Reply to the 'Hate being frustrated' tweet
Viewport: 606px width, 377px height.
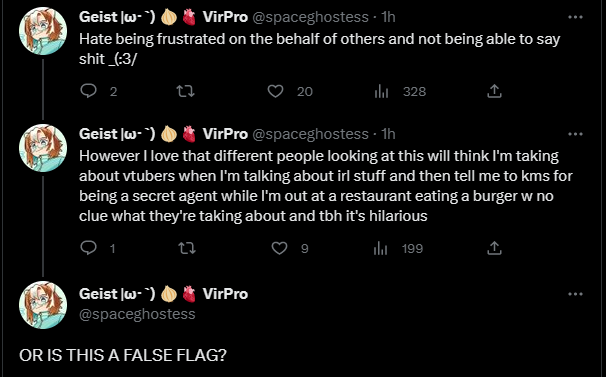[89, 91]
